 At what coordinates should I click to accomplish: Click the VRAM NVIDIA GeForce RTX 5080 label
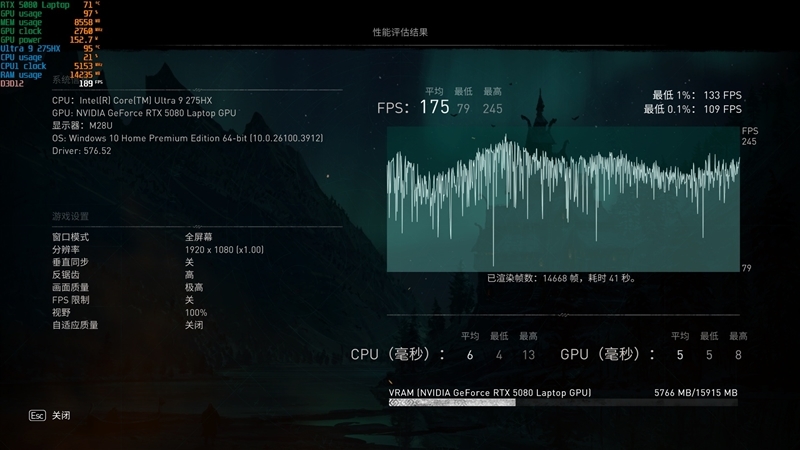click(490, 393)
